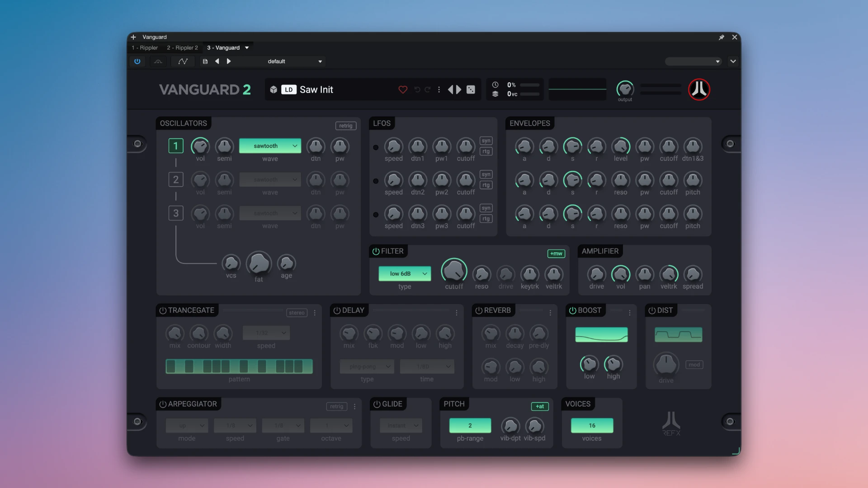The height and width of the screenshot is (488, 868).
Task: Open the Delay three-dot options
Action: click(457, 313)
